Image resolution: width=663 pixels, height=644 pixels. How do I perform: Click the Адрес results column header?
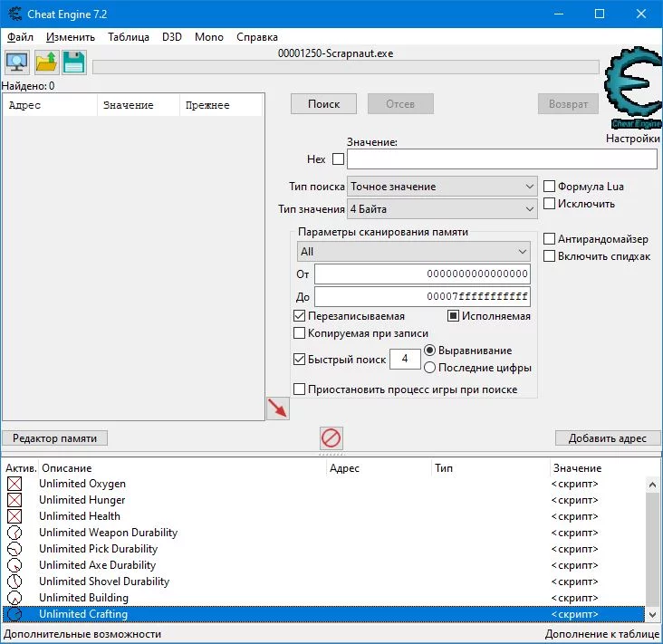click(51, 105)
